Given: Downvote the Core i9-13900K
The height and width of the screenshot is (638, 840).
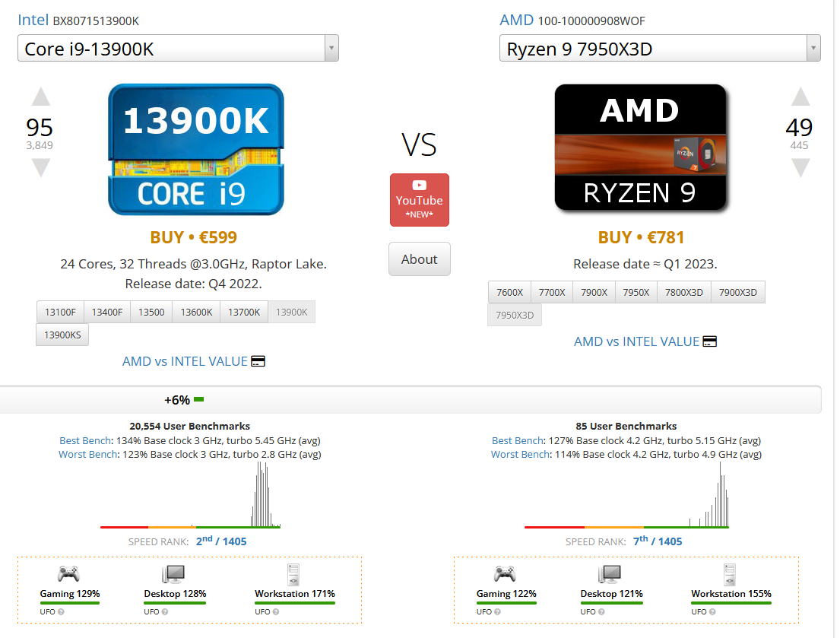Looking at the screenshot, I should 41,167.
